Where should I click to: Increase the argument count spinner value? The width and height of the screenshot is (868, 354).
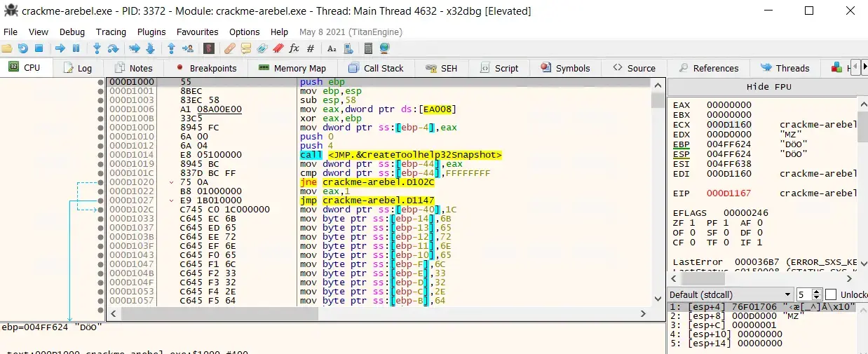click(818, 292)
